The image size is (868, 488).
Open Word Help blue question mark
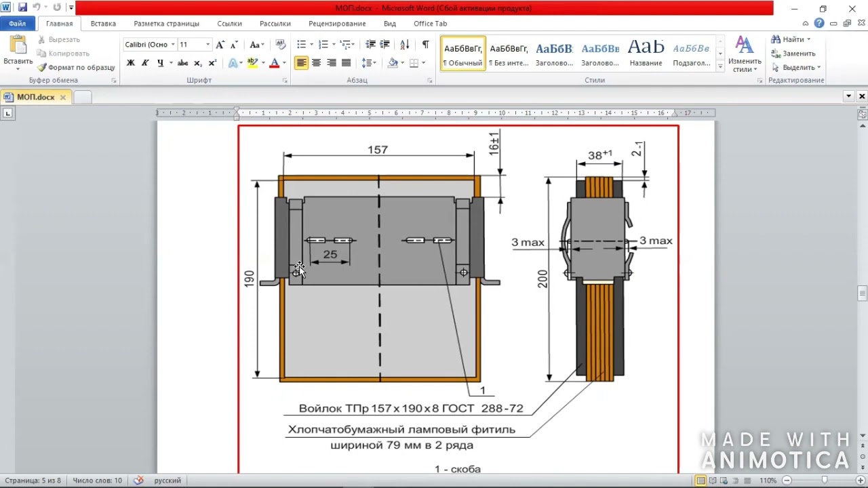tap(819, 23)
